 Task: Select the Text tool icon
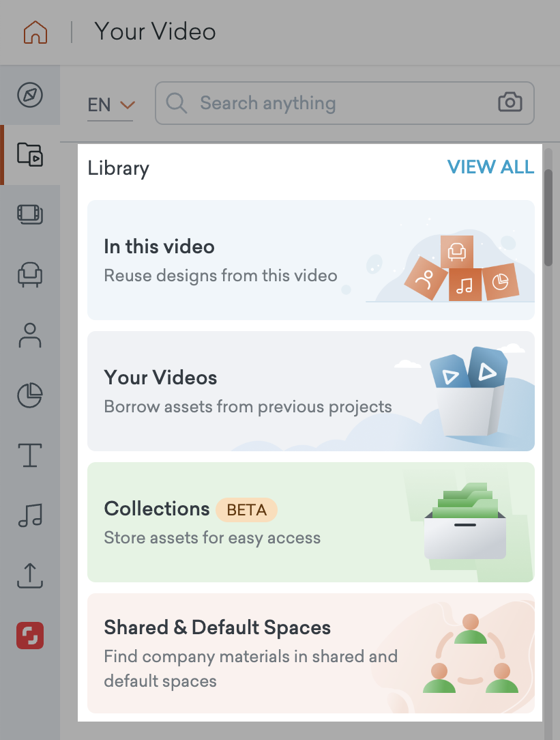click(x=30, y=455)
